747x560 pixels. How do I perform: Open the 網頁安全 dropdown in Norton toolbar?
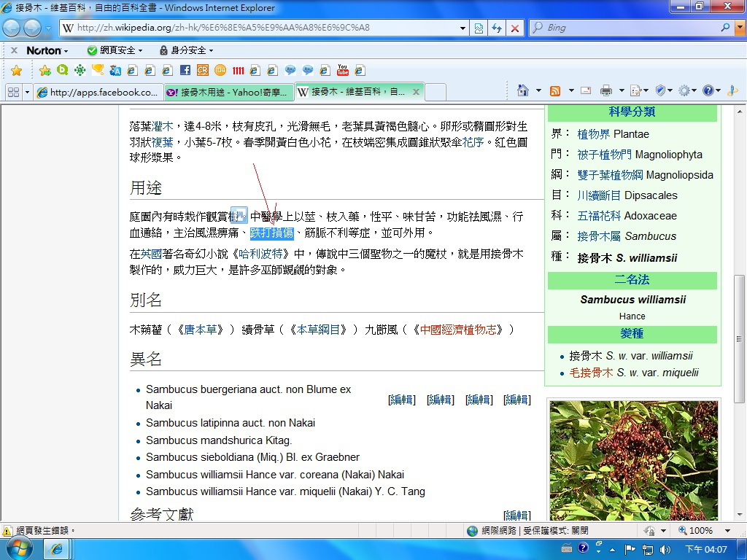tap(115, 50)
